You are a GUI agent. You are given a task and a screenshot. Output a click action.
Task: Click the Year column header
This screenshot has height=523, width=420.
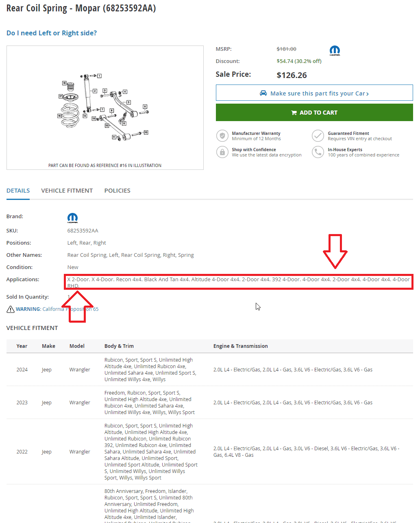(x=22, y=346)
